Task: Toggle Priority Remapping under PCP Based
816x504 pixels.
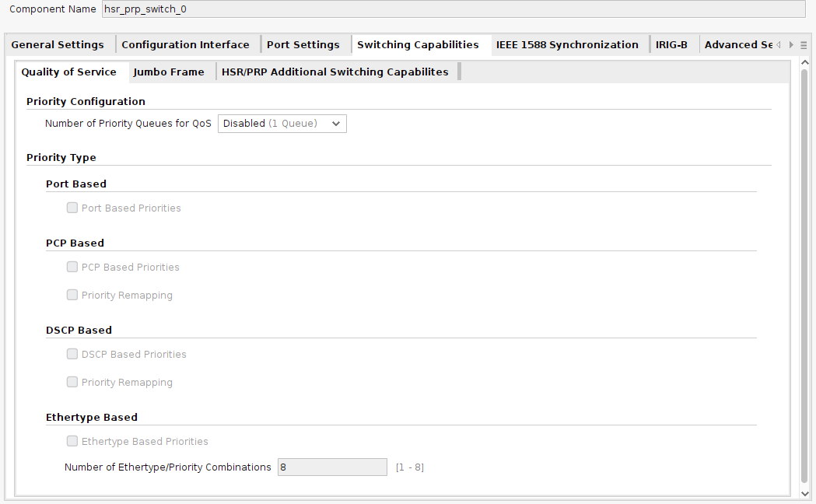Action: tap(72, 295)
